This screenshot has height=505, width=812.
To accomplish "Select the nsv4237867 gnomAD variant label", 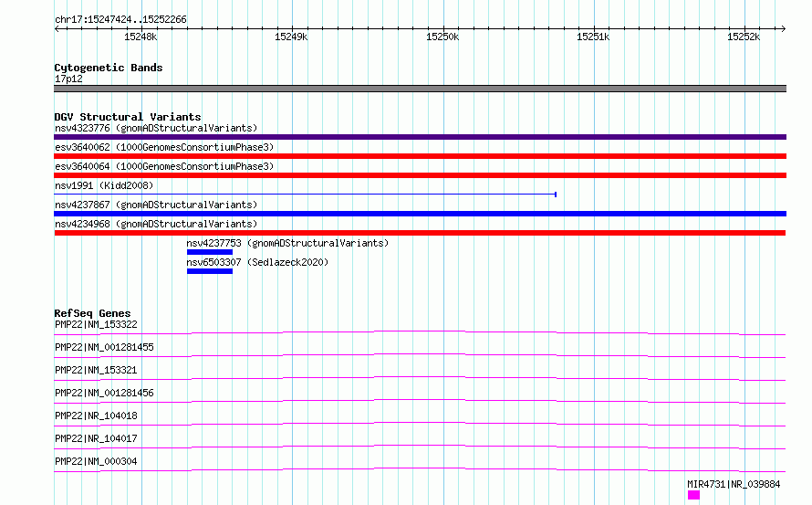I will coord(156,205).
